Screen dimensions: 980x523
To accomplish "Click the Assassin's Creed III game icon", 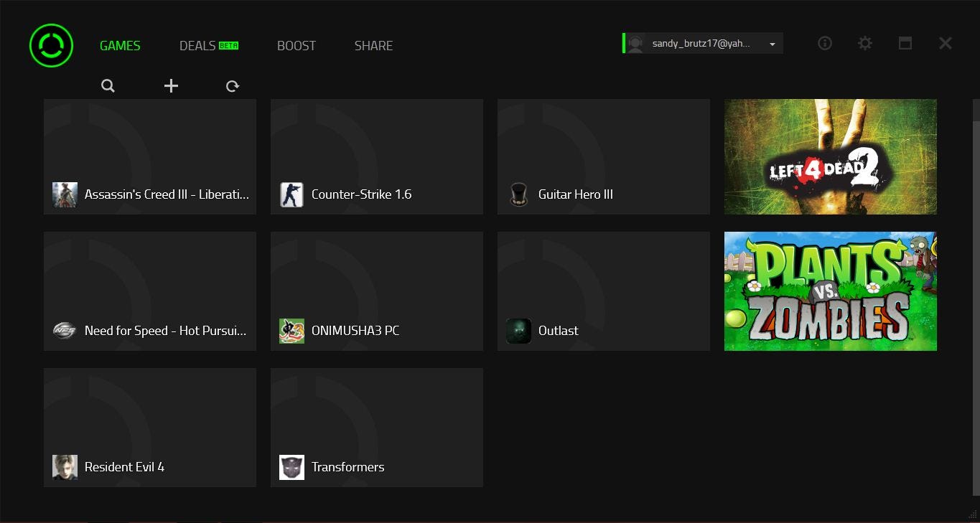I will pyautogui.click(x=65, y=194).
